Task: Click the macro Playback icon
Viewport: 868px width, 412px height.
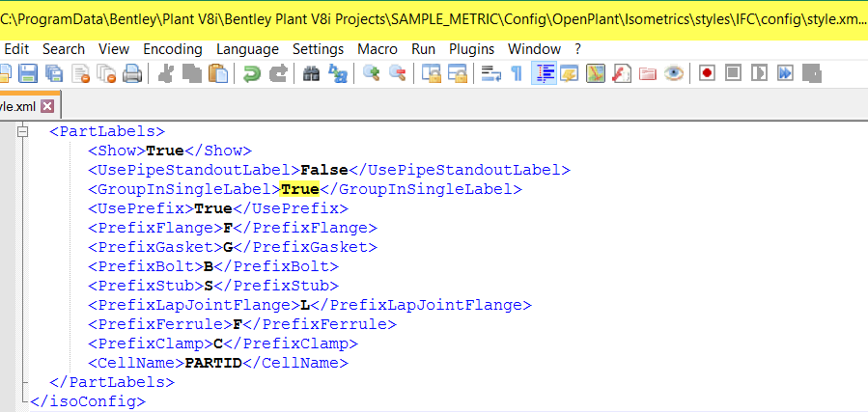Action: [760, 73]
